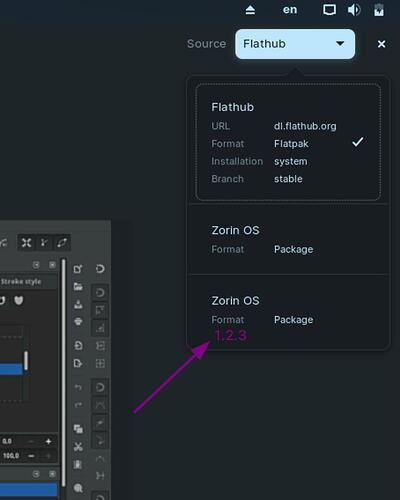
Task: Select the Flathub Flatpak source entry
Action: (288, 142)
